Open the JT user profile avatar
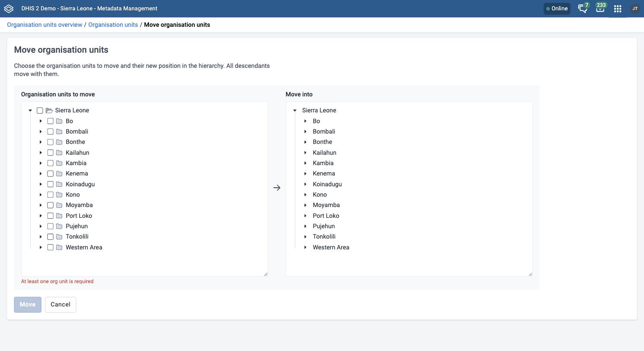The width and height of the screenshot is (644, 351). pyautogui.click(x=634, y=9)
